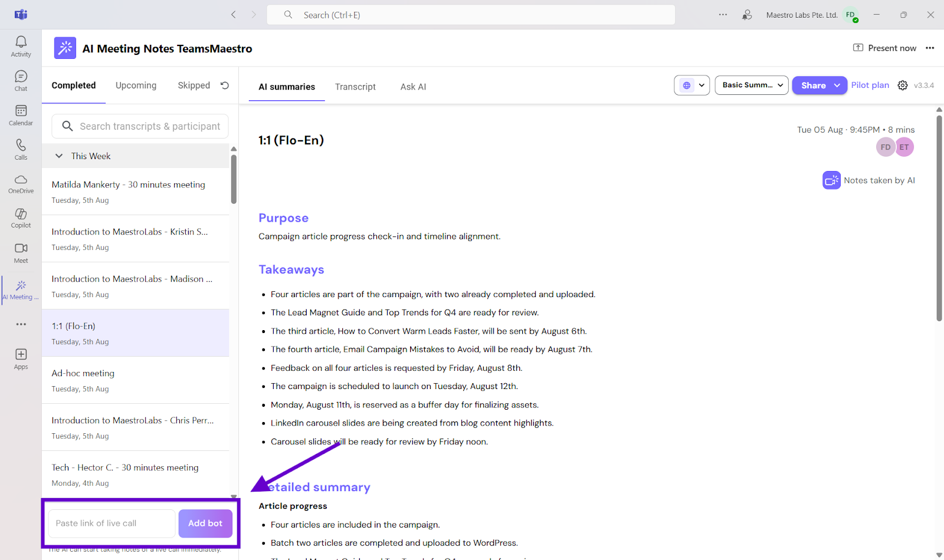Switch to the Skipped tab
The image size is (944, 560).
(194, 85)
